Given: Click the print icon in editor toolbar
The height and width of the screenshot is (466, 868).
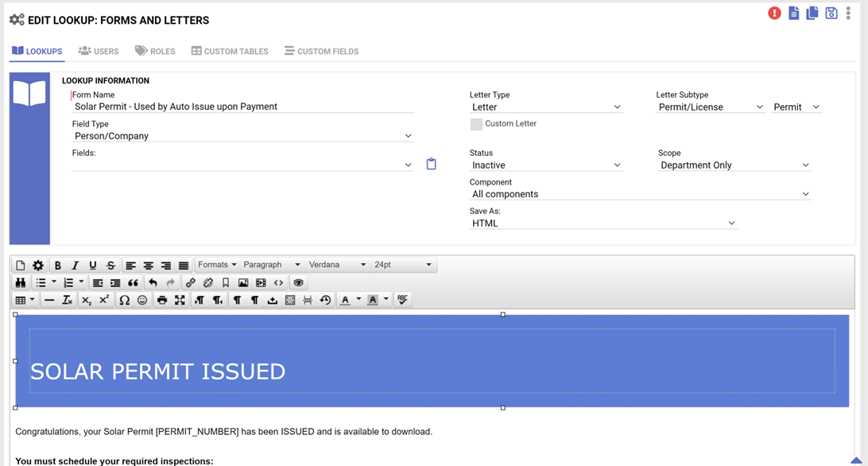Looking at the screenshot, I should click(x=162, y=300).
